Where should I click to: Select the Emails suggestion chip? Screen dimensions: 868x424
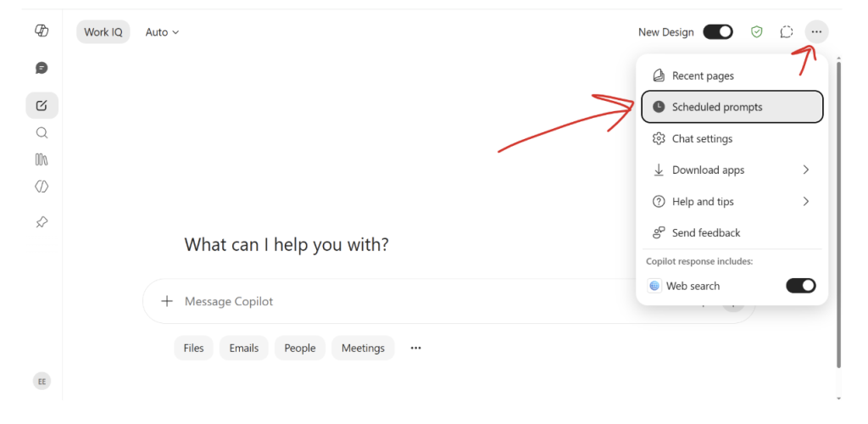pyautogui.click(x=244, y=349)
